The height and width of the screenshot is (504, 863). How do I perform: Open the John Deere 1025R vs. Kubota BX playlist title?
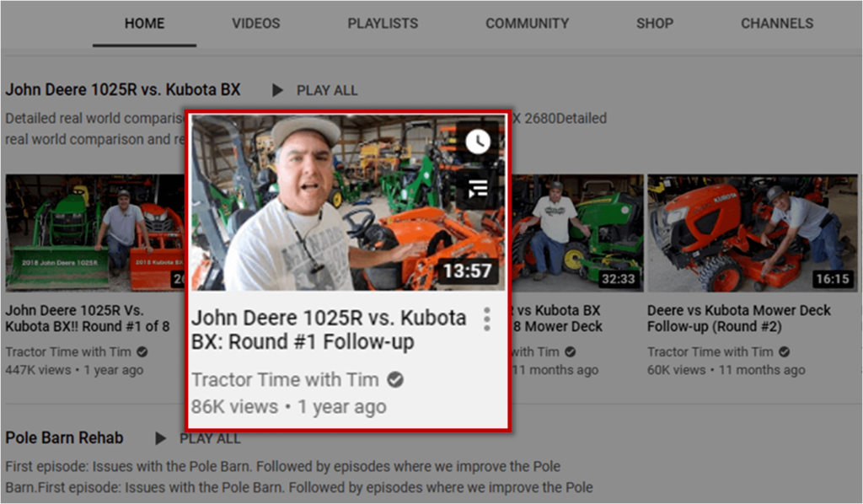123,89
